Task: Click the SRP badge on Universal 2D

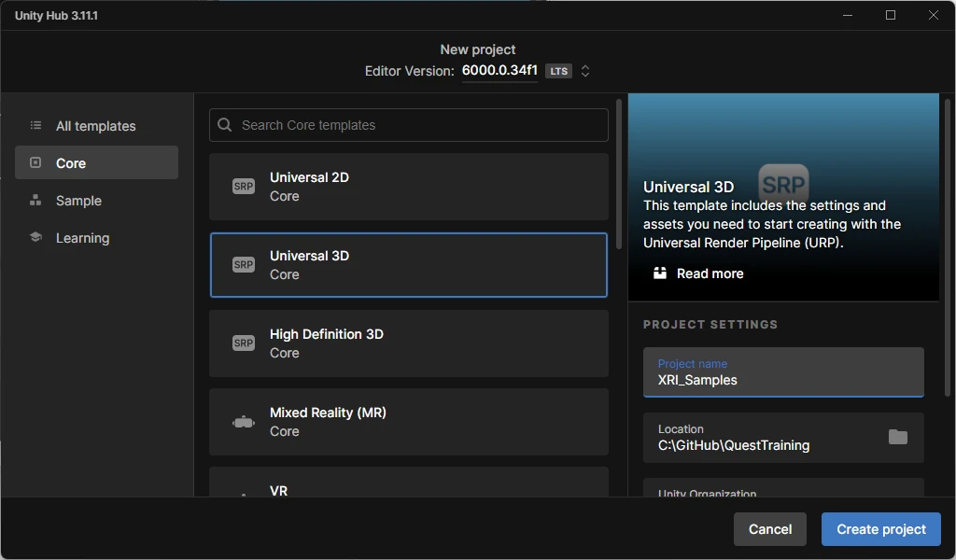Action: (x=243, y=186)
